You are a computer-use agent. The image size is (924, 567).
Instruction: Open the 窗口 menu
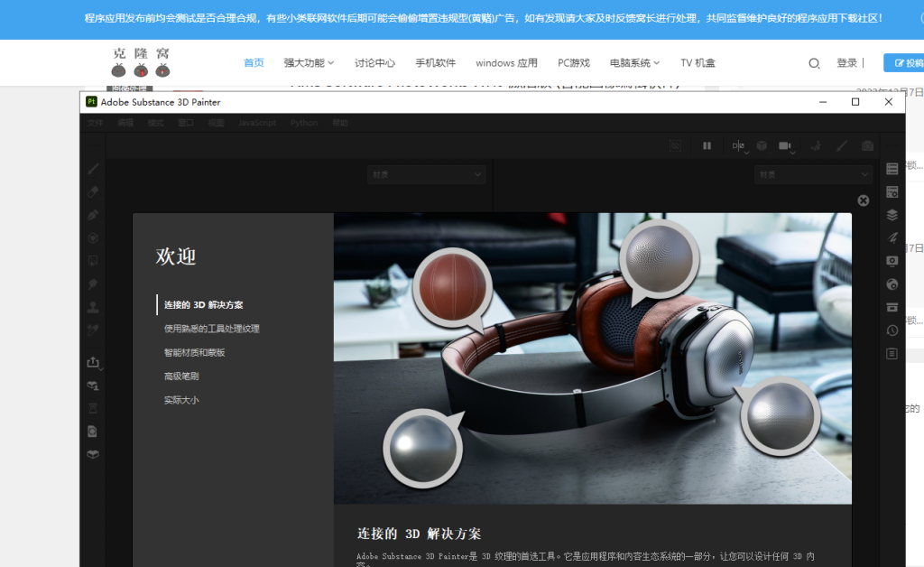point(186,123)
